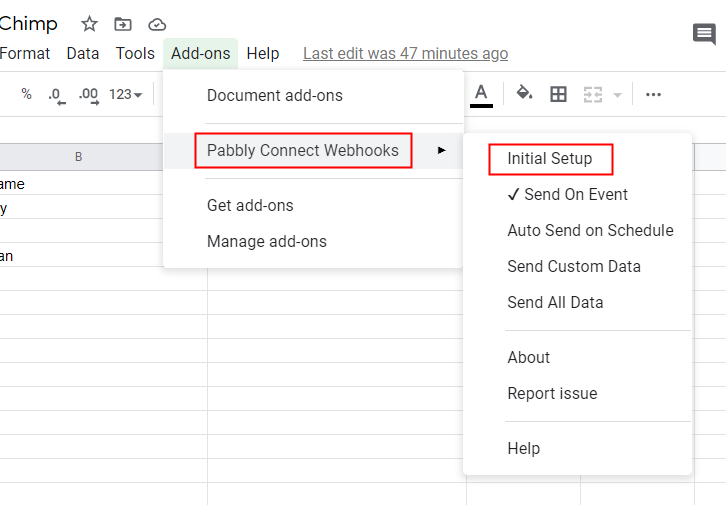Check the cloud save status icon

(157, 24)
